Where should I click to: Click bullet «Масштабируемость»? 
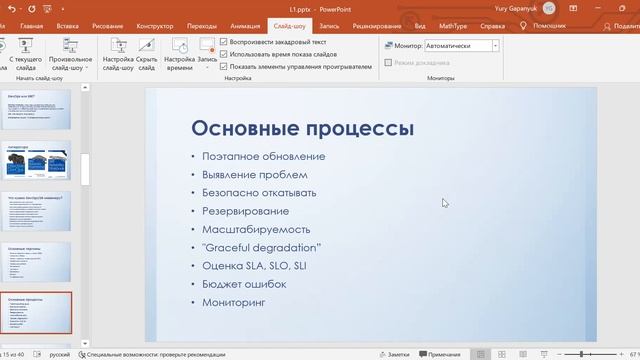(256, 229)
